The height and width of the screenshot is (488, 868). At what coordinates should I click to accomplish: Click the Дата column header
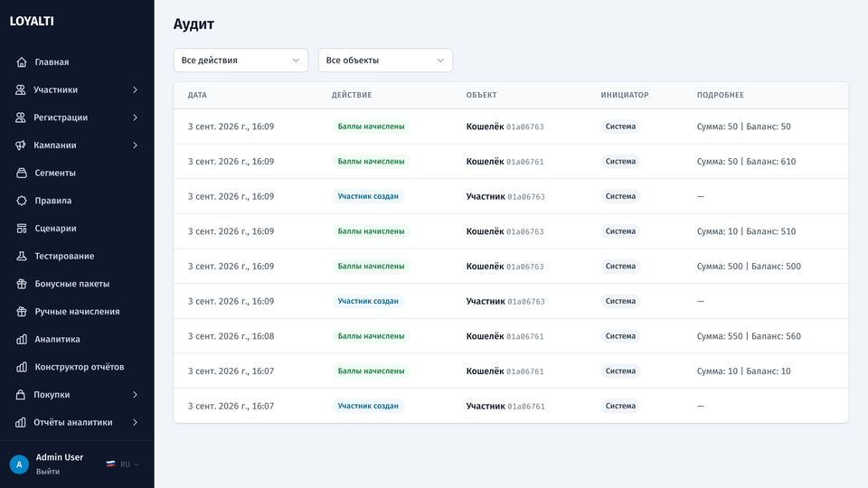pyautogui.click(x=197, y=95)
